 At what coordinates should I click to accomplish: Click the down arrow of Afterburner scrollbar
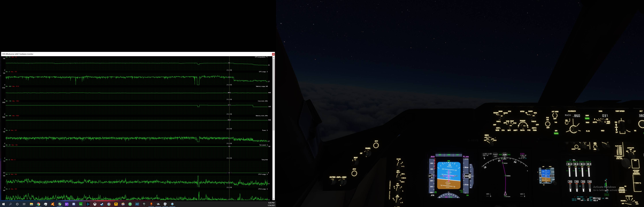pos(274,199)
